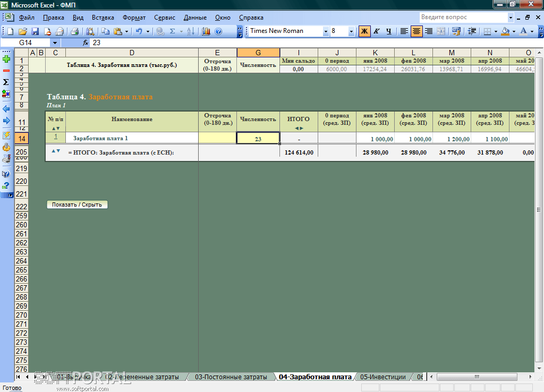Paste with clipboard icon
Screen dimensions: 544x392
coord(118,31)
